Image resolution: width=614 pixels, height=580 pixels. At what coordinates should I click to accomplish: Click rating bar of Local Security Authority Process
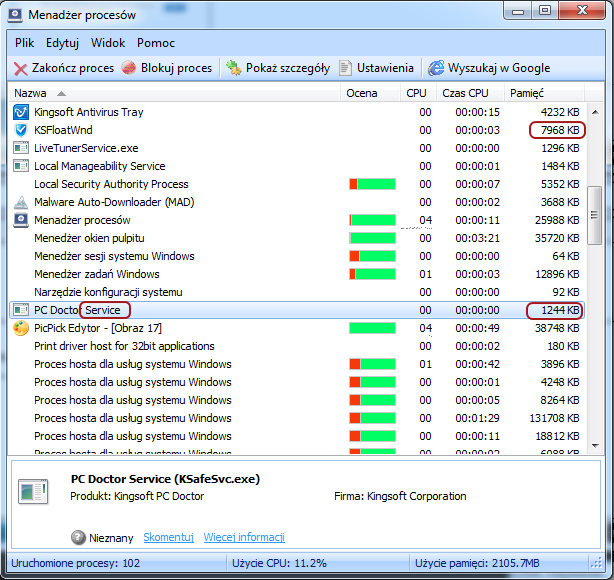click(372, 184)
